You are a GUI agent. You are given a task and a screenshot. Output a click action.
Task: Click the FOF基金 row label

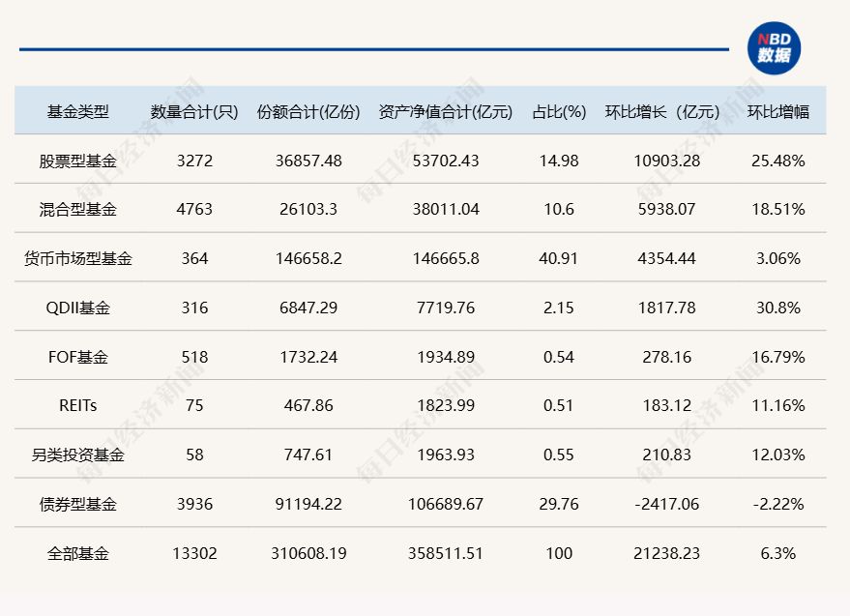pyautogui.click(x=78, y=357)
